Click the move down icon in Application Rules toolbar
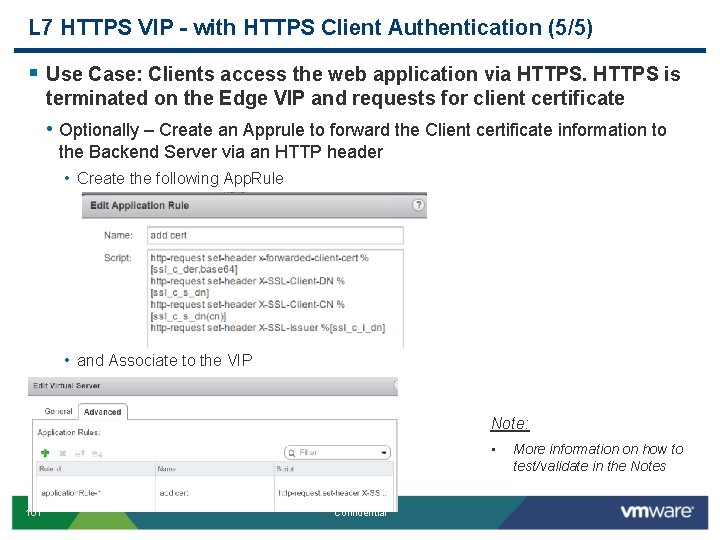The width and height of the screenshot is (720, 540). point(96,454)
